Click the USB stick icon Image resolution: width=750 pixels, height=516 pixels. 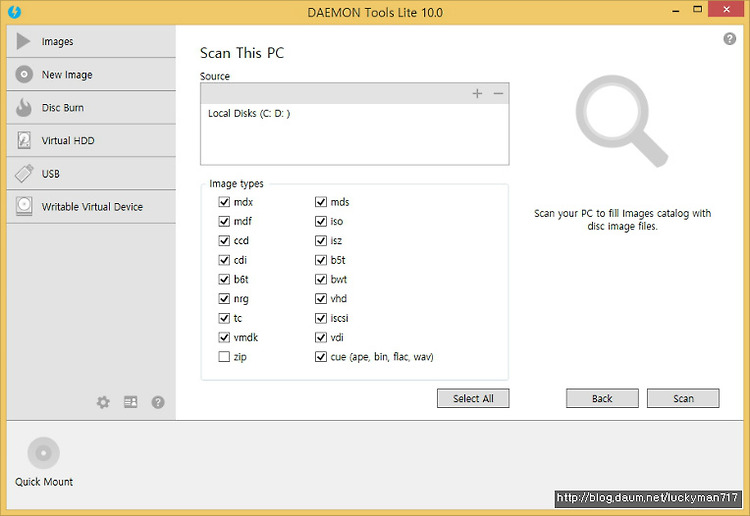click(x=24, y=173)
